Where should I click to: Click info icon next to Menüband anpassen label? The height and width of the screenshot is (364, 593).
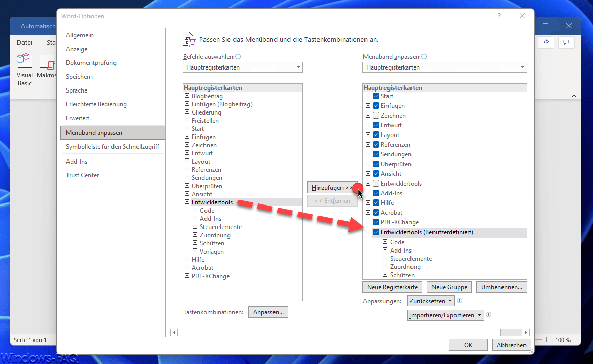click(x=424, y=57)
